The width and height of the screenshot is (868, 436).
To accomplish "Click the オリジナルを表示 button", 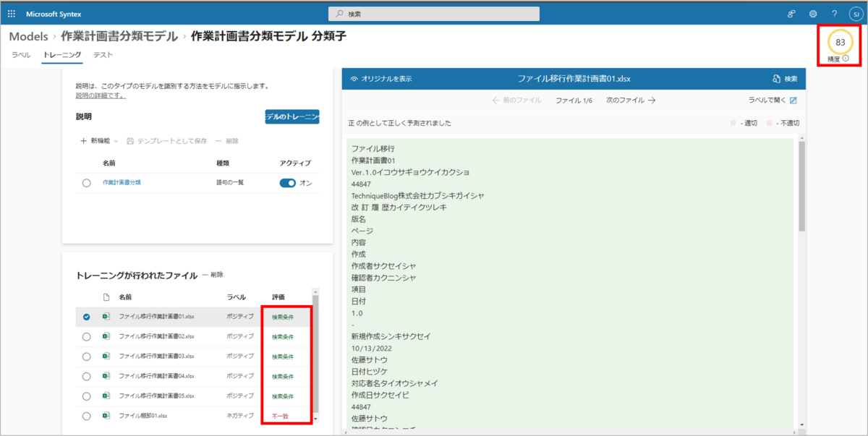I will pos(381,79).
